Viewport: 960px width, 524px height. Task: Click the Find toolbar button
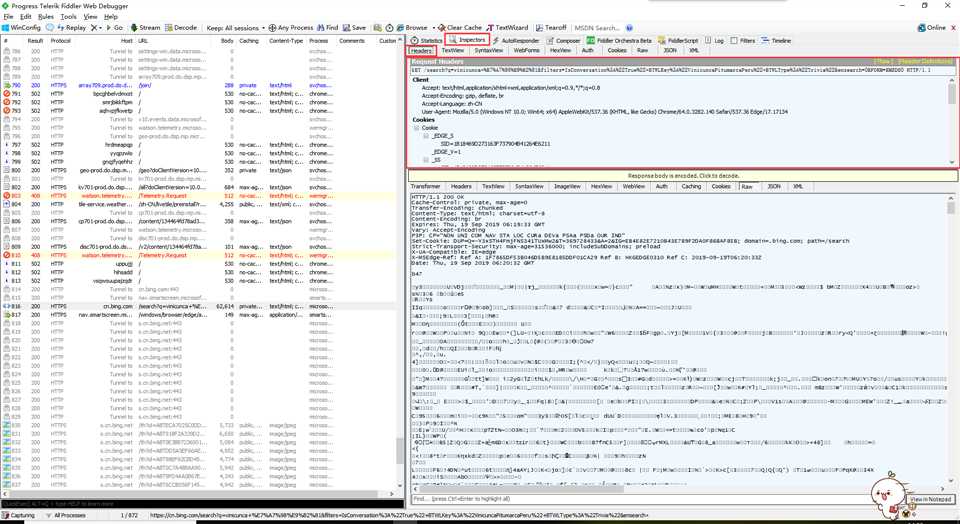[x=328, y=28]
